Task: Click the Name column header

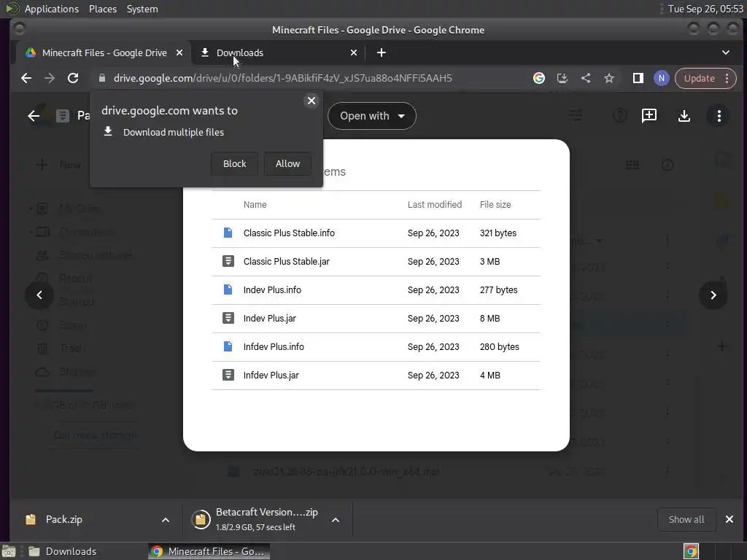Action: click(x=255, y=205)
